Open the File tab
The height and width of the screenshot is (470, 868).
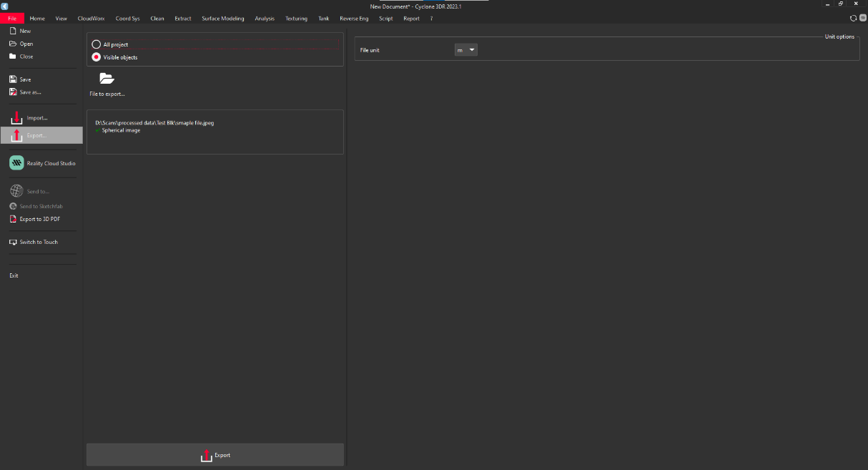[x=12, y=19]
